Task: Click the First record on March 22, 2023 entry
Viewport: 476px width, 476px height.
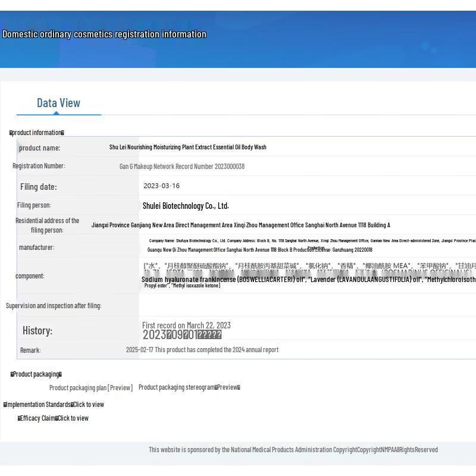Action: [186, 325]
